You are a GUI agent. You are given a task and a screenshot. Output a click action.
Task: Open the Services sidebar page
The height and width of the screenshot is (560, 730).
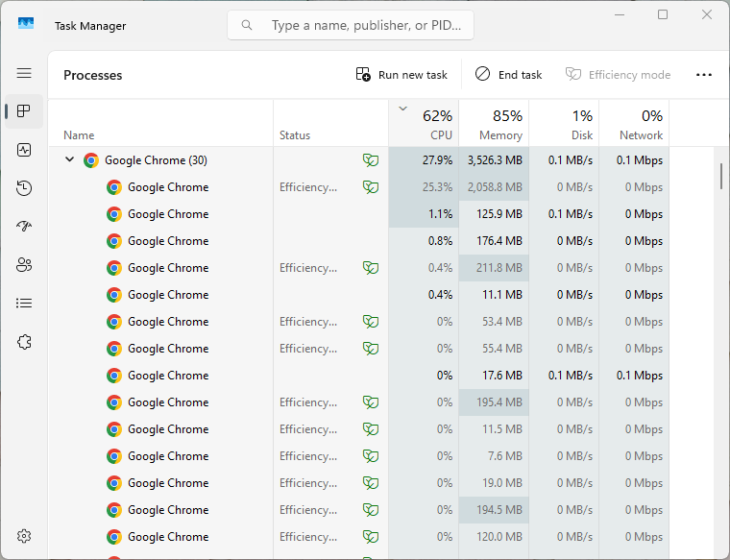click(x=24, y=342)
